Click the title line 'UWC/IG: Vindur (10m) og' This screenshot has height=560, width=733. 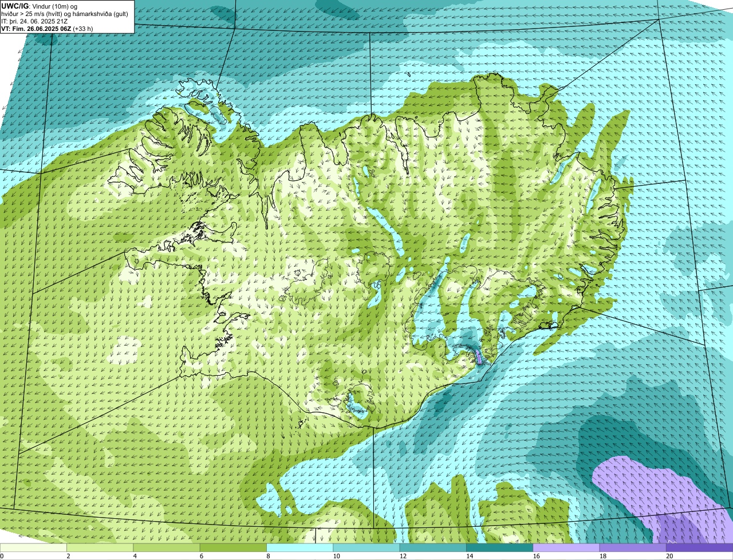[x=40, y=6]
